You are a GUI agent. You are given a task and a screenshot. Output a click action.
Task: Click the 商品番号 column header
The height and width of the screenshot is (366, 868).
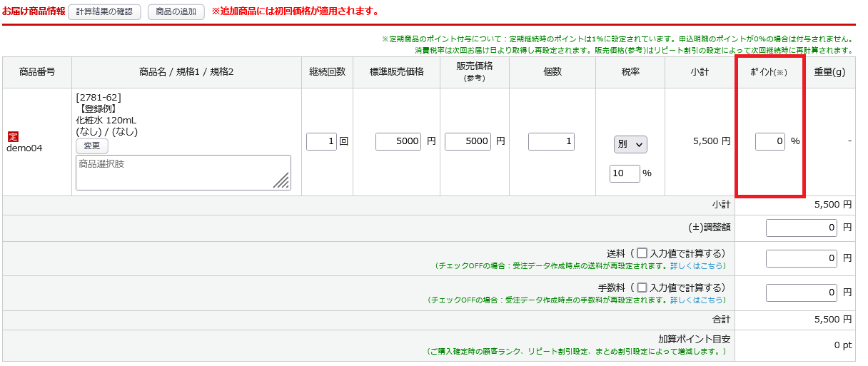[x=37, y=72]
